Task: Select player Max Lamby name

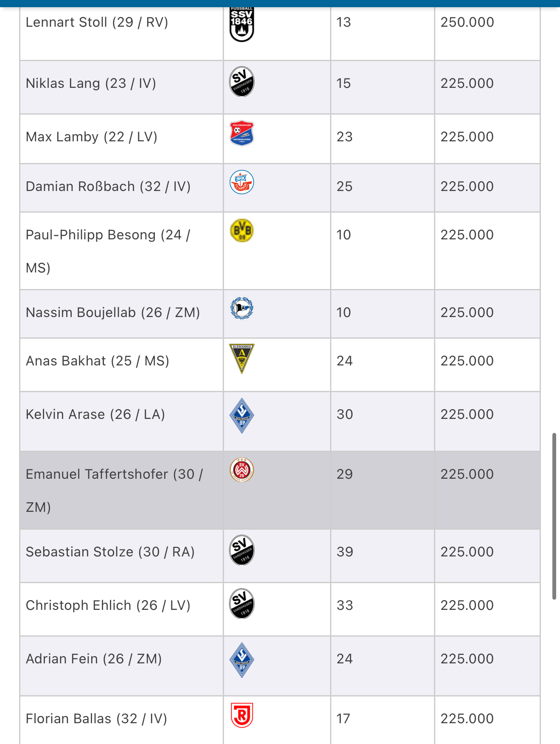Action: pyautogui.click(x=92, y=137)
